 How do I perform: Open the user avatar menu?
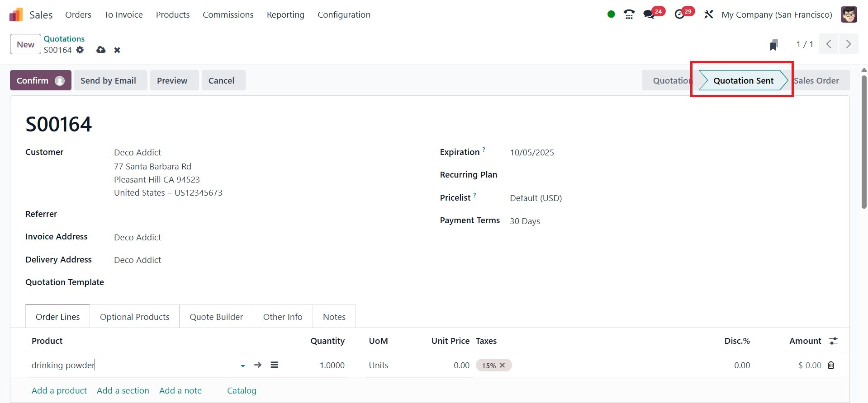849,14
